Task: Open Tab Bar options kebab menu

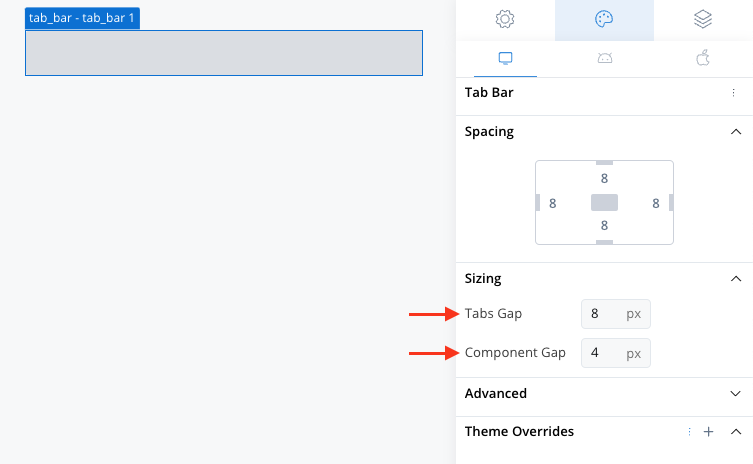Action: (733, 93)
